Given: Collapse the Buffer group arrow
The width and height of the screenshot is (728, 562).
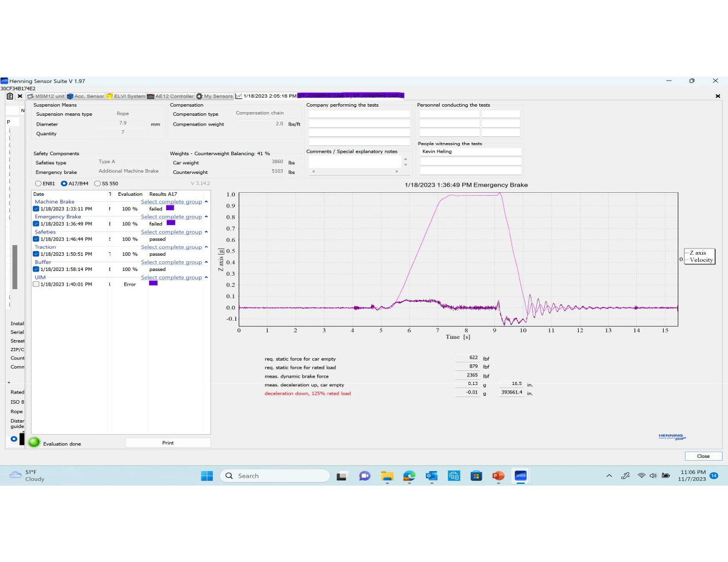Looking at the screenshot, I should click(x=206, y=263).
